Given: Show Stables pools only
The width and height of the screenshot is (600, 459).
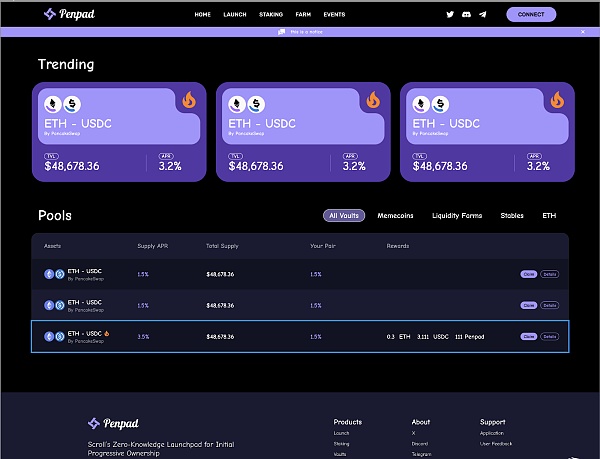Looking at the screenshot, I should [511, 215].
